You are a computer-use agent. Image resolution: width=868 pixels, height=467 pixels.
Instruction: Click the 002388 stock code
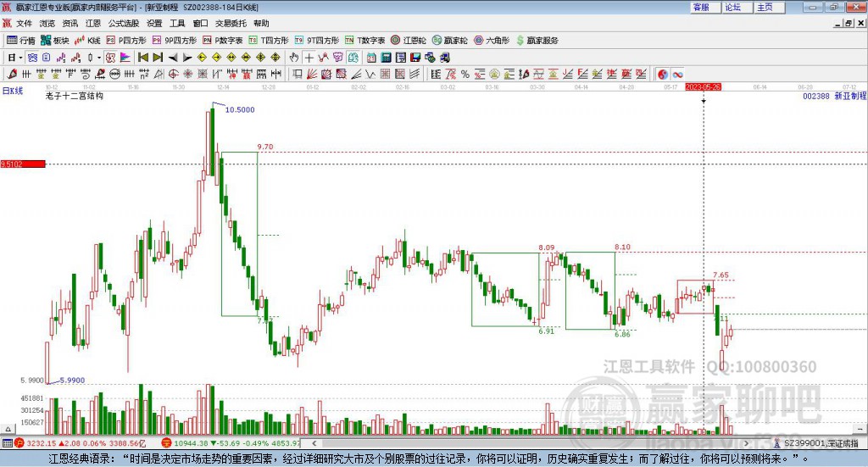click(816, 96)
